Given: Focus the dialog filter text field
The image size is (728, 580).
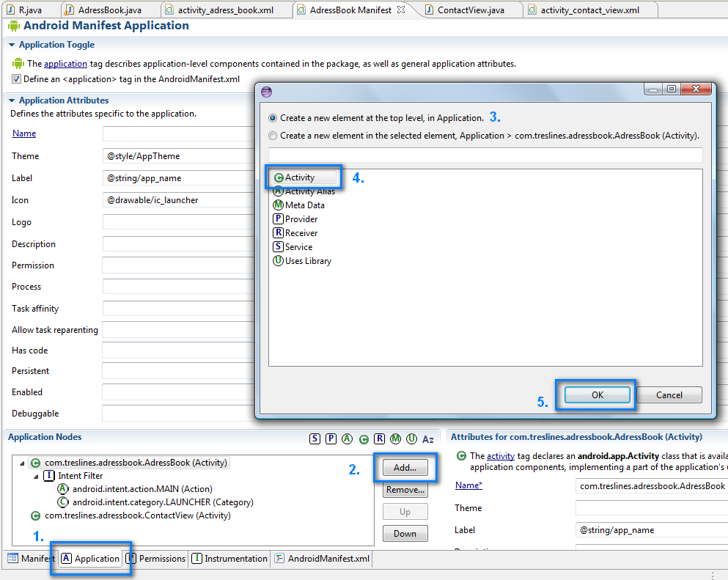Looking at the screenshot, I should pyautogui.click(x=485, y=155).
